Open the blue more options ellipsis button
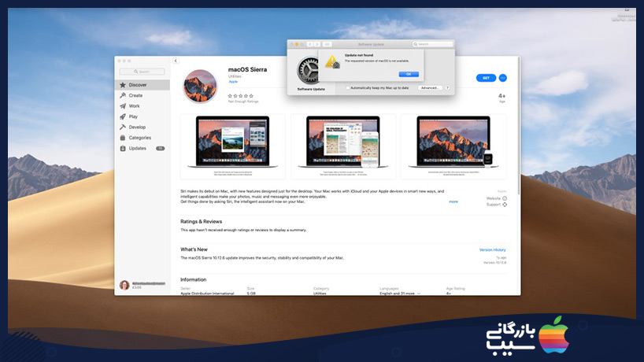 click(503, 78)
